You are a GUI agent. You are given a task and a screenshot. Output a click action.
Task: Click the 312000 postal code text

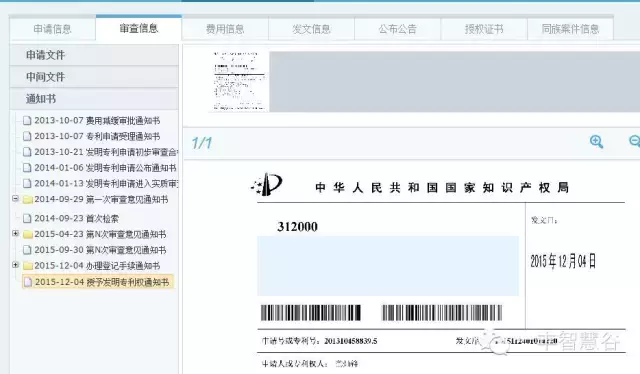[x=297, y=227]
